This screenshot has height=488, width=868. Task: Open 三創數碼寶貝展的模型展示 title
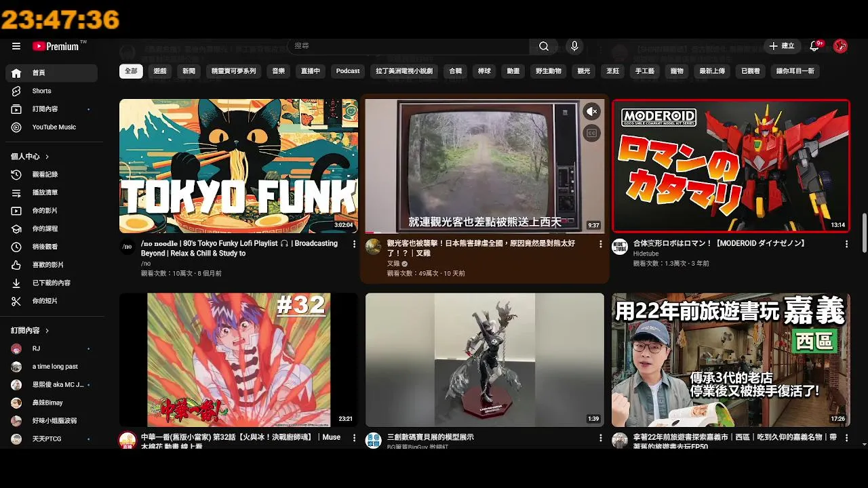click(431, 437)
